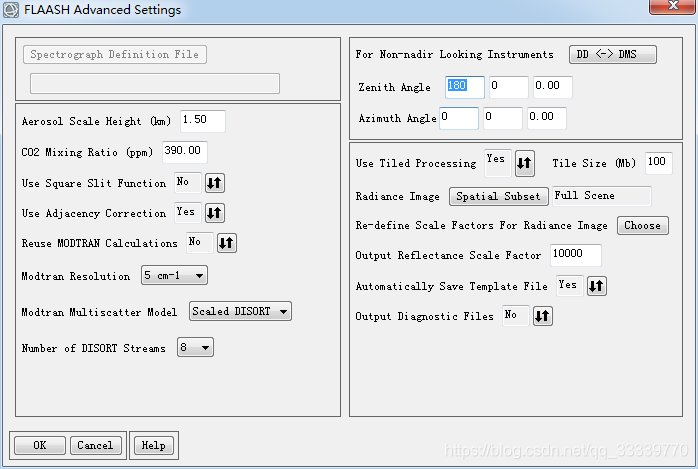
Task: Click Output Reflectance Scale Factor field
Action: (576, 255)
